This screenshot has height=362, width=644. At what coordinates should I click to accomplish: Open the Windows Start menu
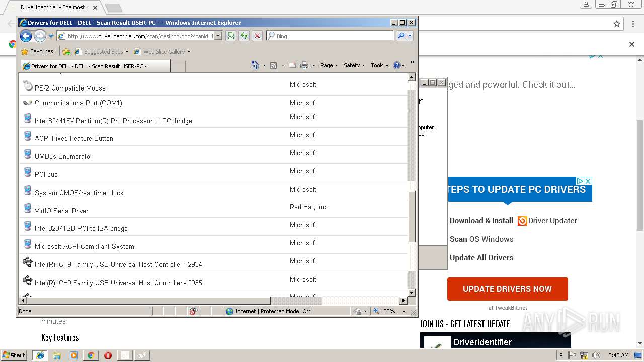point(14,355)
